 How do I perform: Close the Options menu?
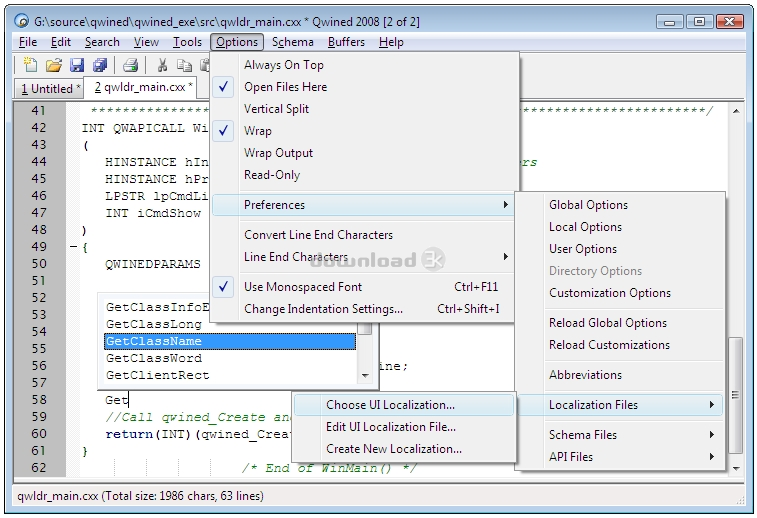(x=237, y=42)
